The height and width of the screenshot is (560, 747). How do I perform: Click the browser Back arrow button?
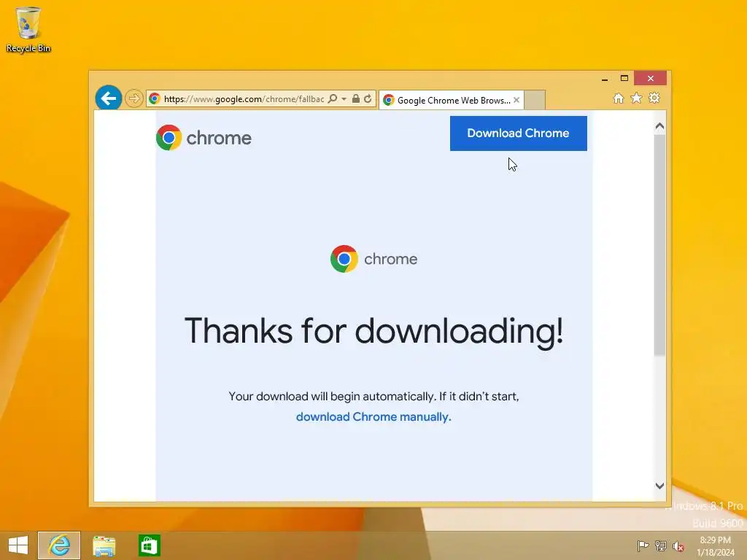(108, 98)
